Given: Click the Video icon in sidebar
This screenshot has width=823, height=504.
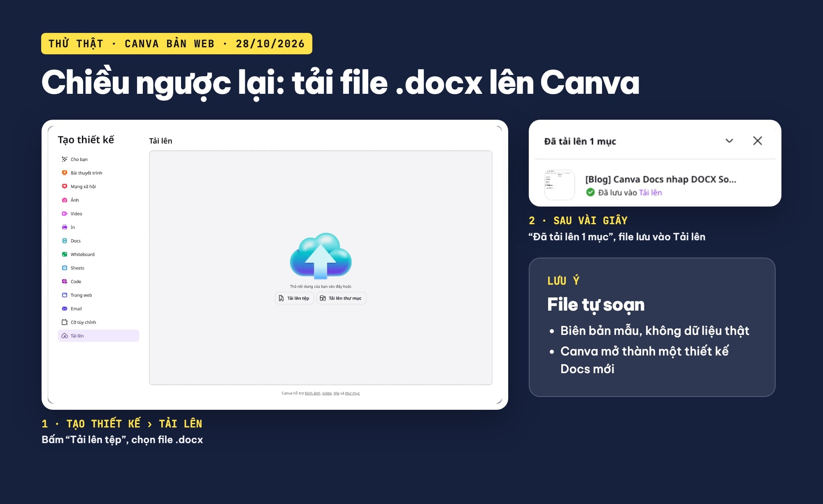Looking at the screenshot, I should pos(65,214).
